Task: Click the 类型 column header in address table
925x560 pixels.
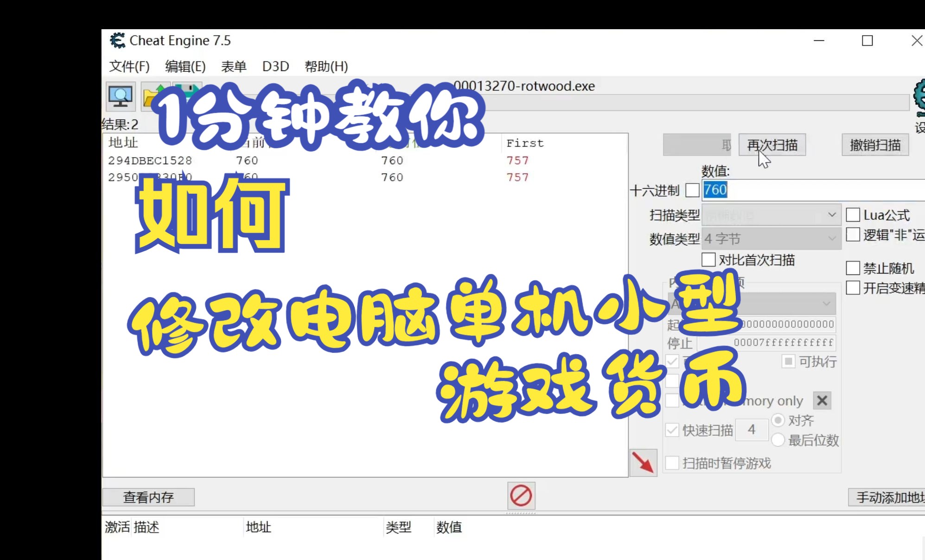Action: (x=398, y=527)
